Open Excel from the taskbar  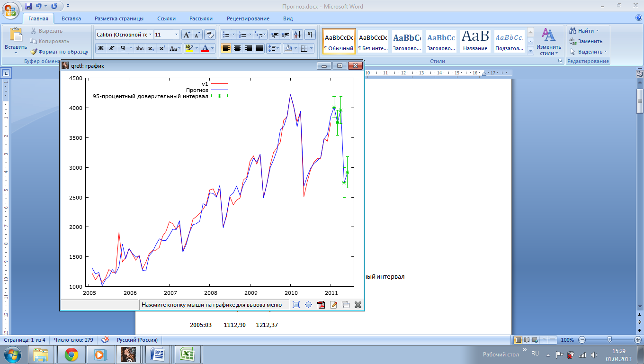[188, 354]
